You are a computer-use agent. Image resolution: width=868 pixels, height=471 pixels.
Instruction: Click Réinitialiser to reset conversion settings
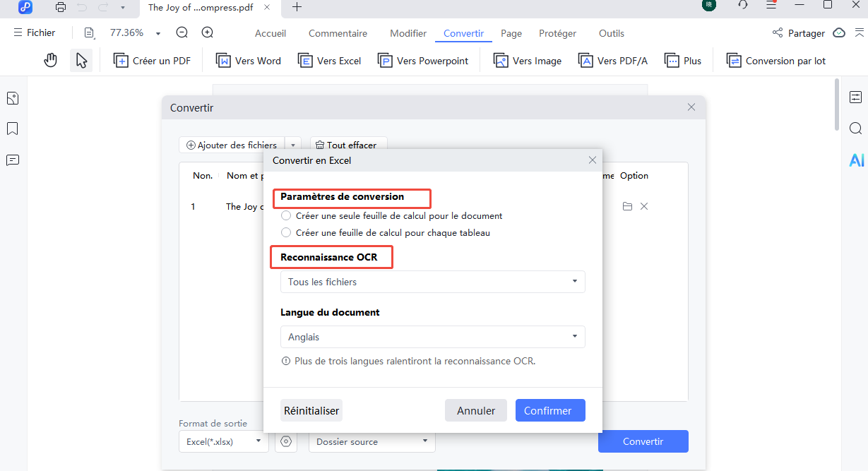311,410
